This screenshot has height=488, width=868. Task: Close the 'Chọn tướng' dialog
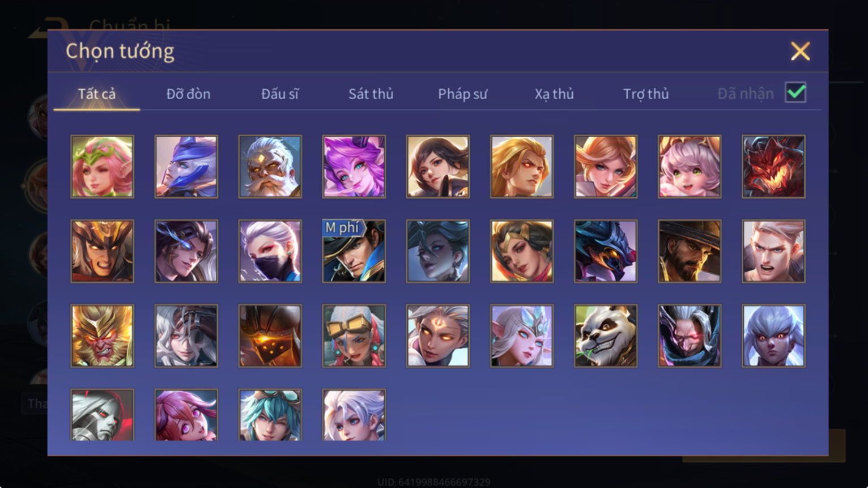pos(800,52)
